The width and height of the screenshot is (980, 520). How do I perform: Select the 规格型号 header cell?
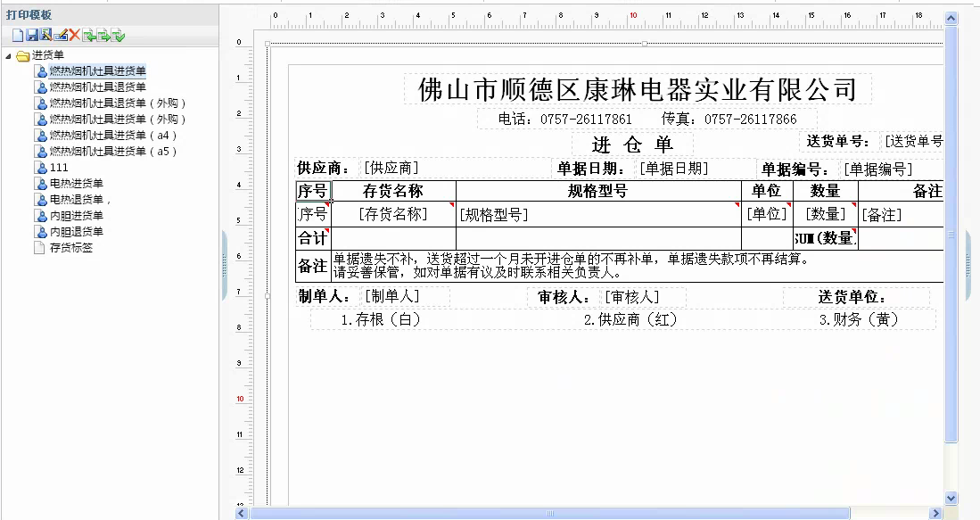(598, 191)
